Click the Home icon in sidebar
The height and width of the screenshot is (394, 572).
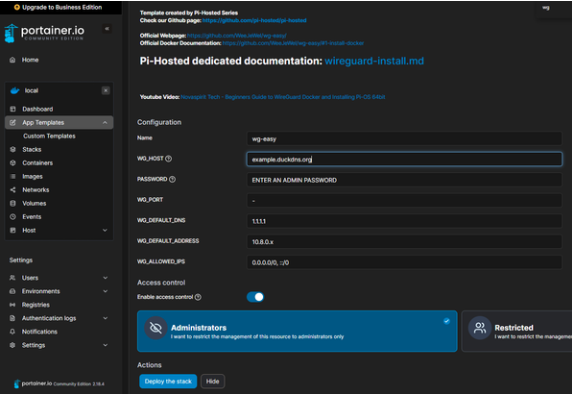(12, 60)
